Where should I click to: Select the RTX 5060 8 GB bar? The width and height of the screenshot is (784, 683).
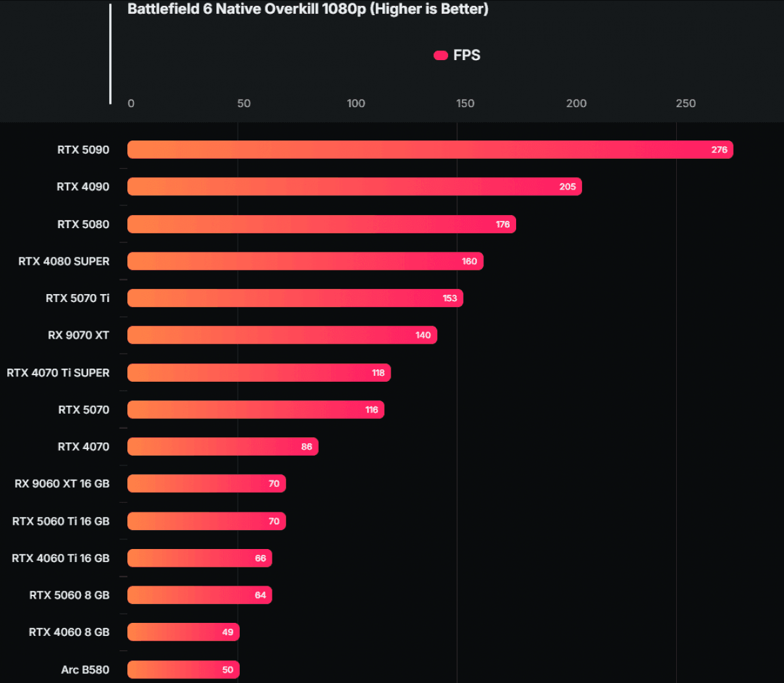(199, 595)
